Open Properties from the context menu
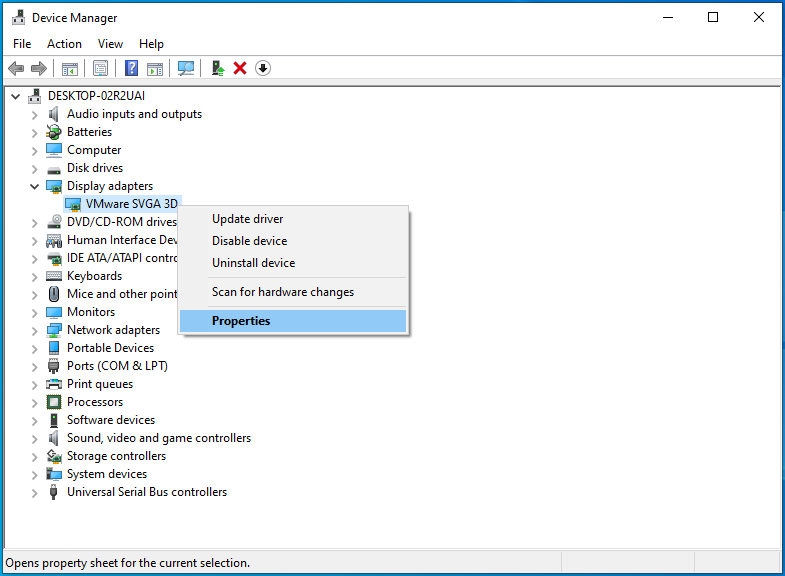The width and height of the screenshot is (785, 576). 293,321
